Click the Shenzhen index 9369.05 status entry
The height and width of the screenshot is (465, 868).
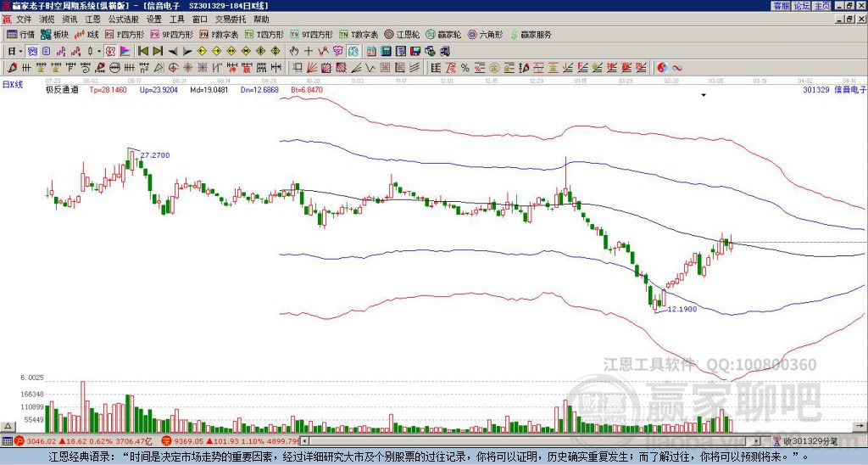coord(231,441)
